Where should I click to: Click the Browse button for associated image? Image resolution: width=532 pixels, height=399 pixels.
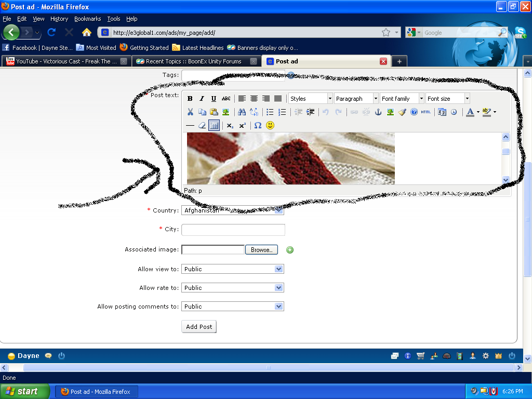pyautogui.click(x=261, y=250)
